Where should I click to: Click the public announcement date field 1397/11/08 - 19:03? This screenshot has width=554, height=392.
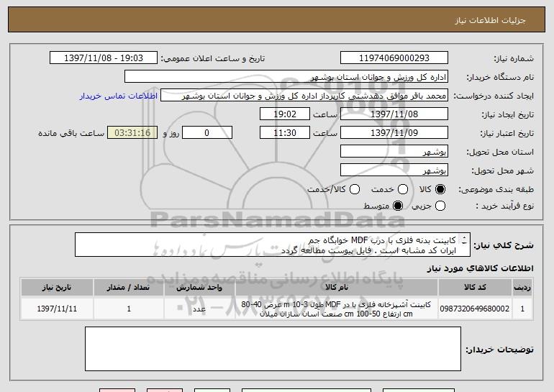tap(104, 58)
